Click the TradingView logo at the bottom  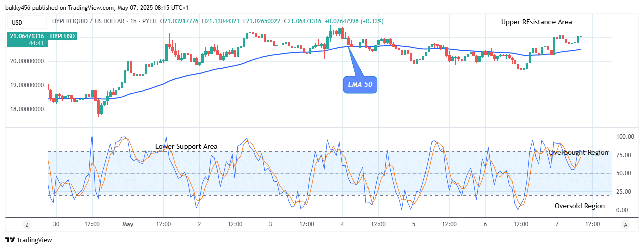[x=28, y=240]
